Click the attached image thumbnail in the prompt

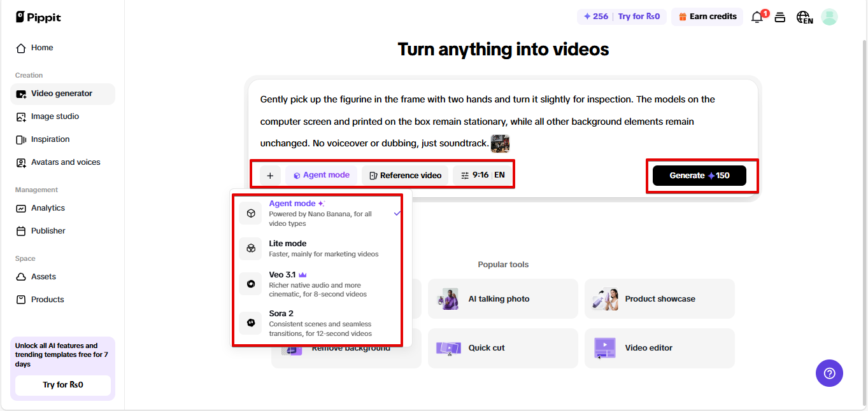(x=501, y=143)
